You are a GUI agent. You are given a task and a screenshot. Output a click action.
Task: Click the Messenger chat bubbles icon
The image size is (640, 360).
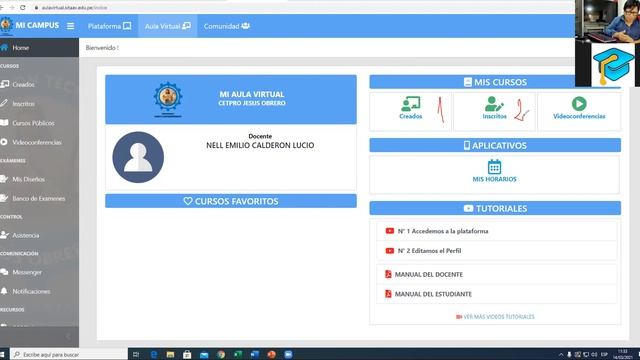[x=4, y=271]
